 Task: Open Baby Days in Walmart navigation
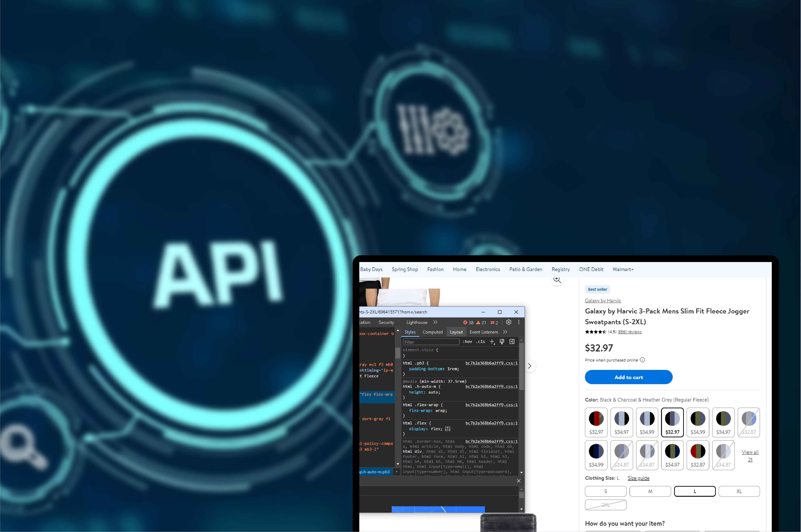pos(371,269)
